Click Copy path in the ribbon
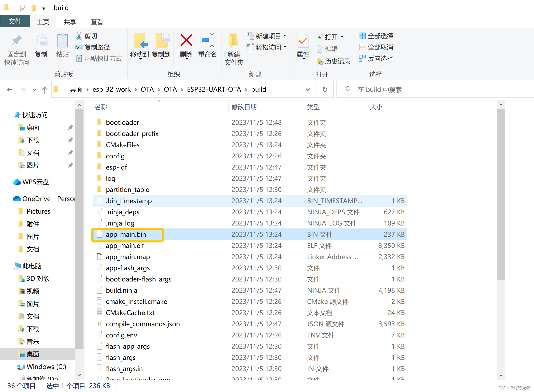The height and width of the screenshot is (392, 534). click(93, 47)
